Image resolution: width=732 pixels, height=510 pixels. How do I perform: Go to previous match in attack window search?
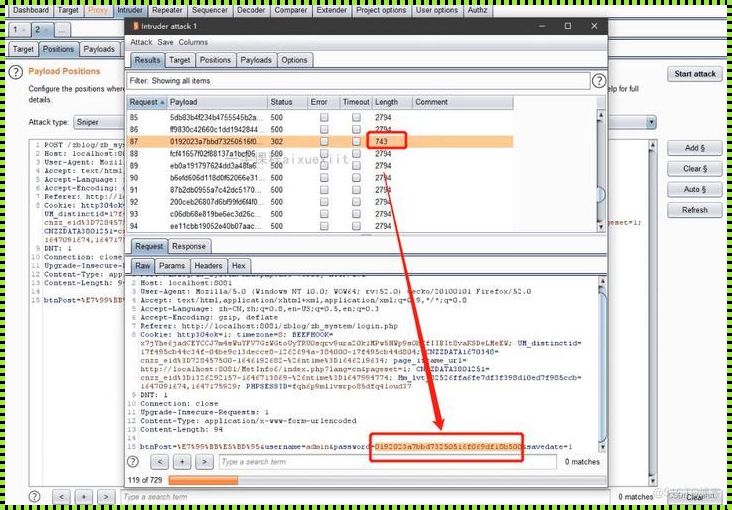(160, 462)
